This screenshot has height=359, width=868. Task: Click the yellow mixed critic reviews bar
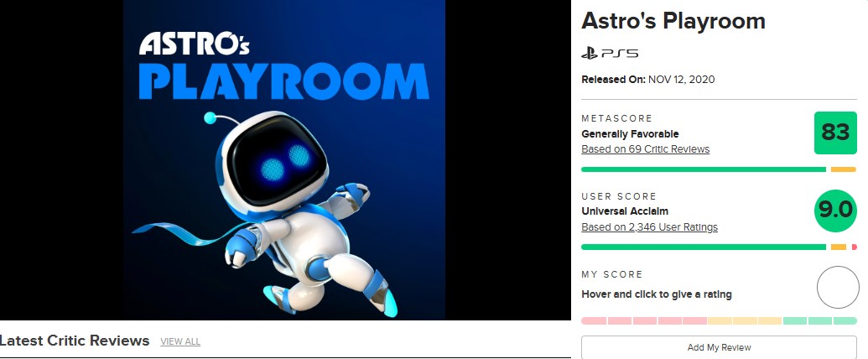tap(844, 169)
